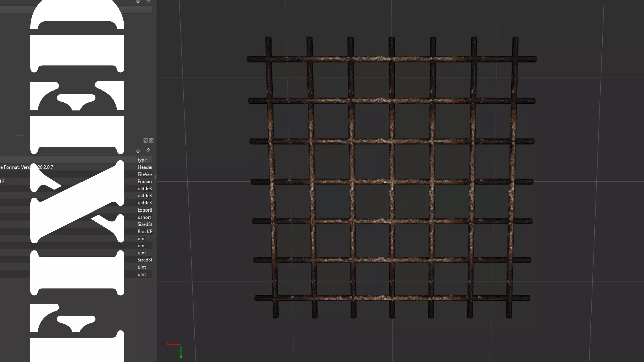
Task: Expand all items in the top block list
Action: 138,2
